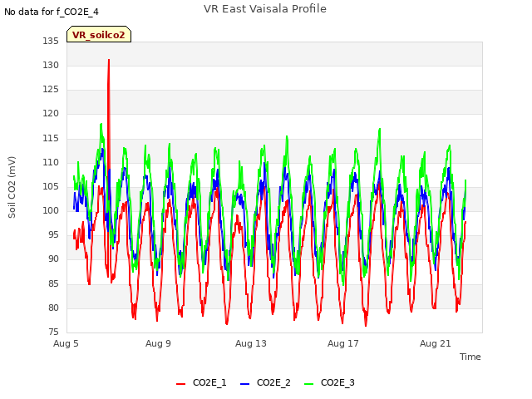Click the 85 y-axis tick label
Screen dimensions: 532x399
click(53, 283)
